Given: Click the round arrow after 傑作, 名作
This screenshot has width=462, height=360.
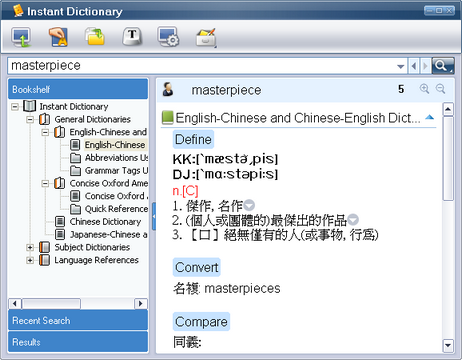Looking at the screenshot, I should click(249, 205).
